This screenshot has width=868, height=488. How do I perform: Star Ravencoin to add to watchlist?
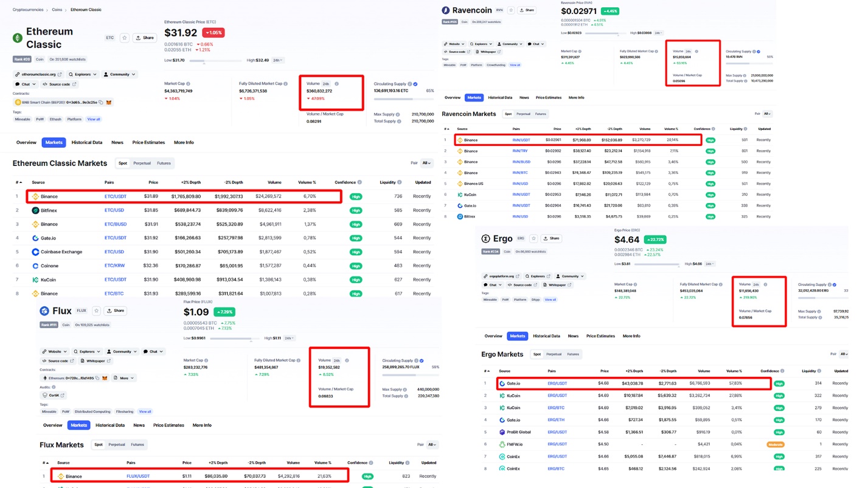tap(511, 10)
